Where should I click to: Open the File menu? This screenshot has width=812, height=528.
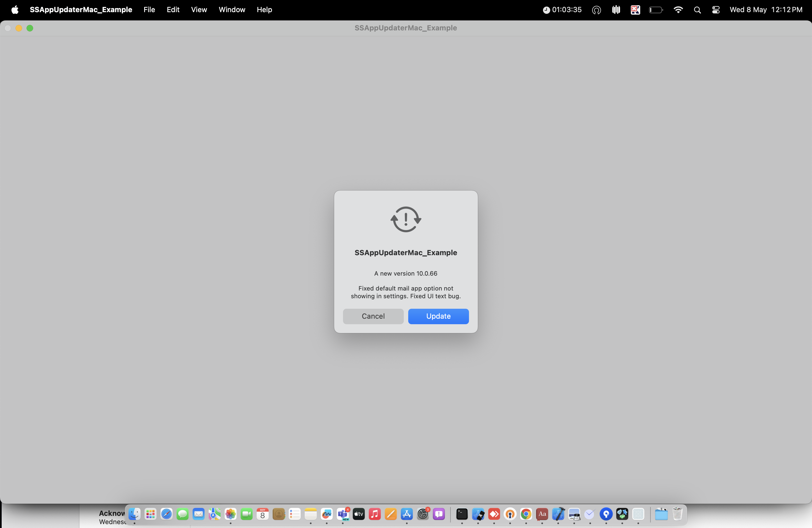149,10
